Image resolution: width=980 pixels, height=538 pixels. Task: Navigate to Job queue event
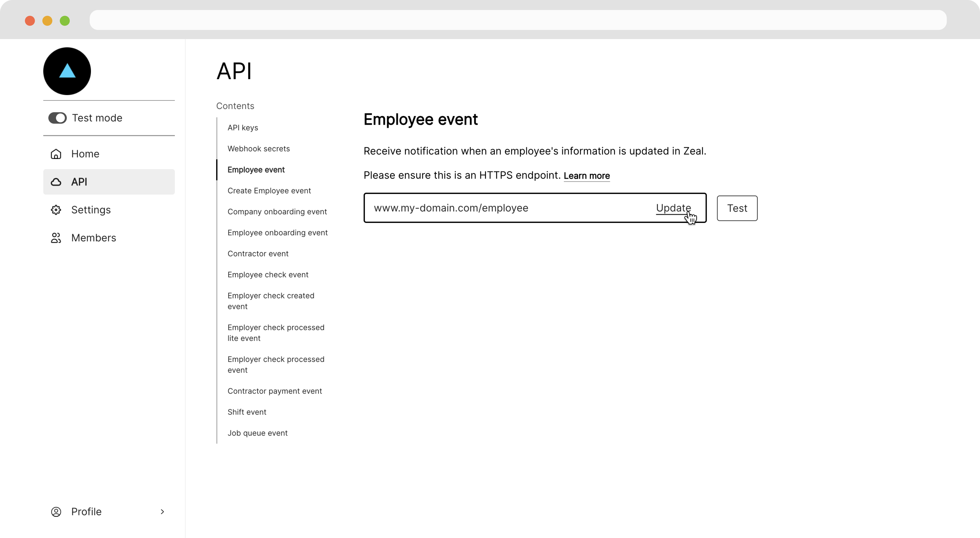pos(257,433)
